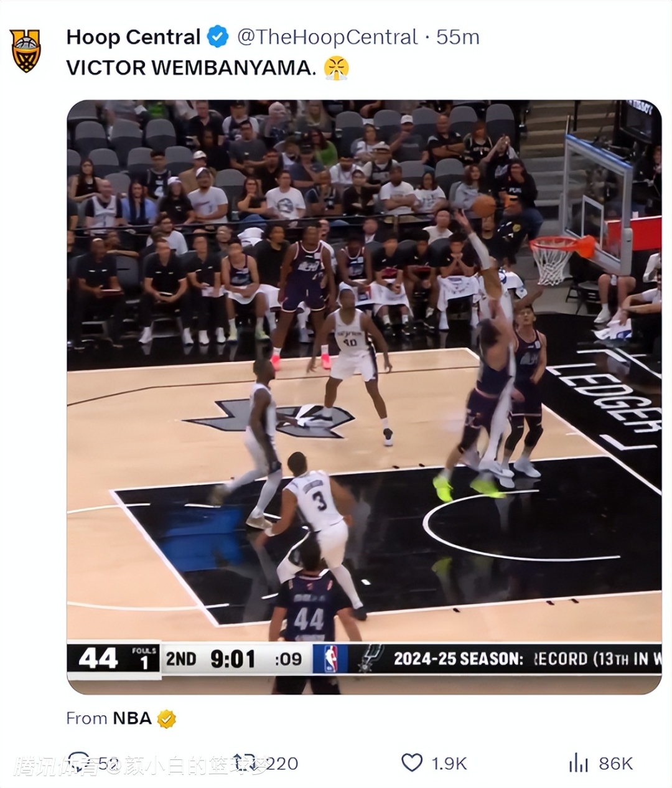This screenshot has height=788, width=672.
Task: Click the VICTOR WEMBANYAMA tweet text
Action: point(192,67)
